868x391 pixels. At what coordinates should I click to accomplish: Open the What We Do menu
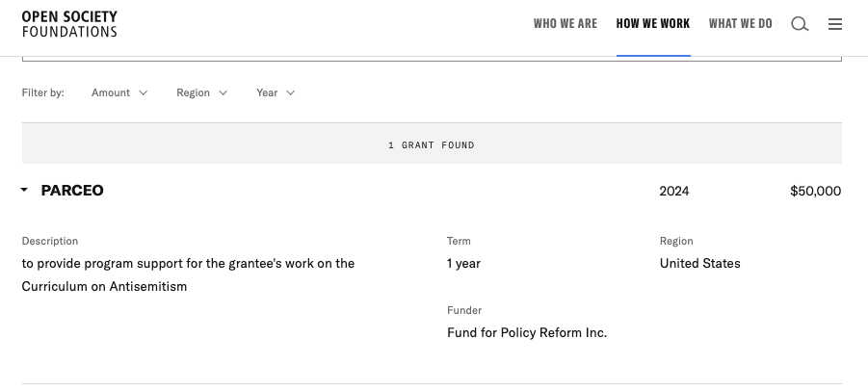click(740, 24)
